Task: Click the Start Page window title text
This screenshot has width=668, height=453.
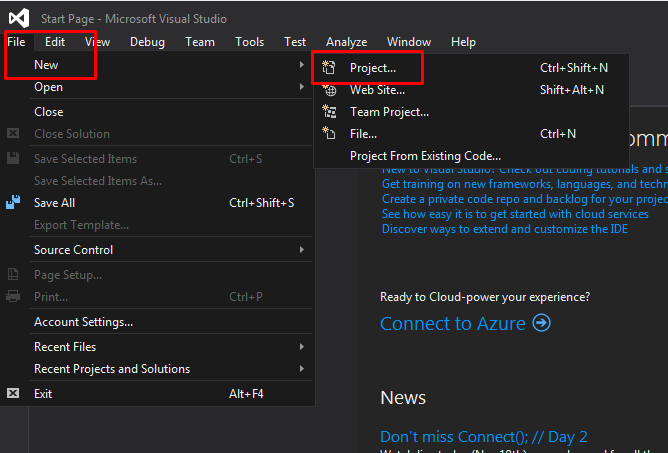Action: point(134,19)
